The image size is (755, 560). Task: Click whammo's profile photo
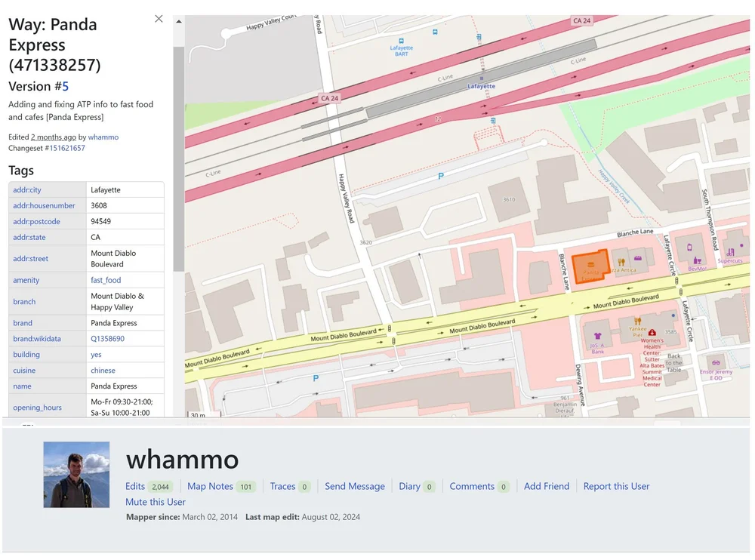click(x=76, y=475)
